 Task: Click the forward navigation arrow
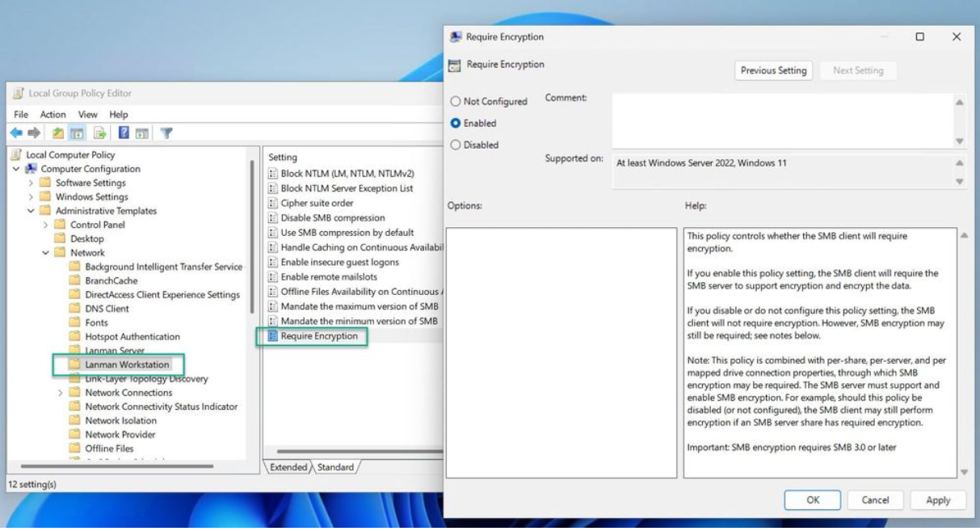click(33, 133)
